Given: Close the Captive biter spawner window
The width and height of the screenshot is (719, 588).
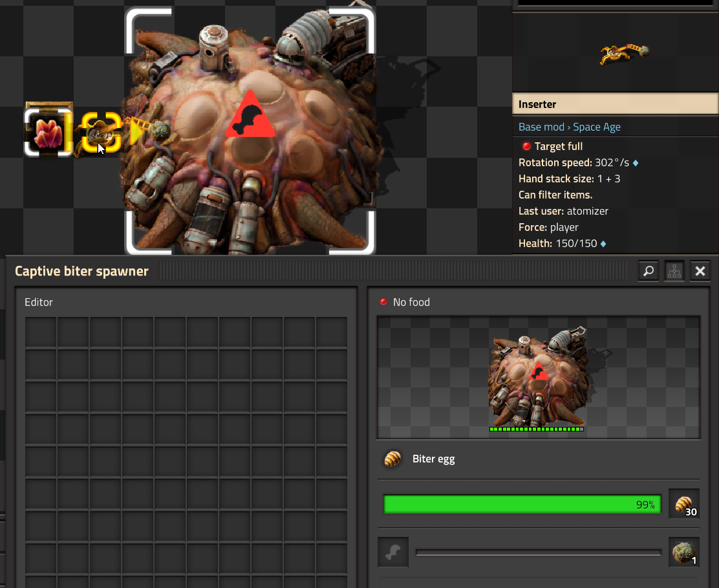Looking at the screenshot, I should [700, 271].
